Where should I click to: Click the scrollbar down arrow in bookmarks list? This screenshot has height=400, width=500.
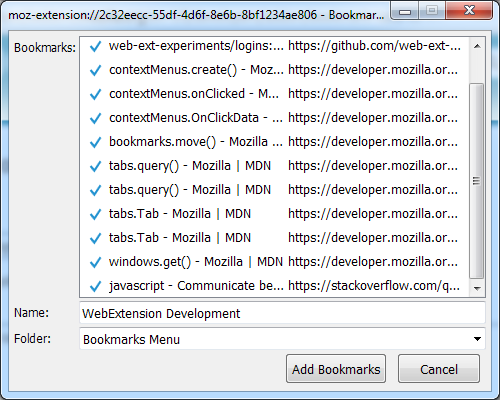pos(477,288)
